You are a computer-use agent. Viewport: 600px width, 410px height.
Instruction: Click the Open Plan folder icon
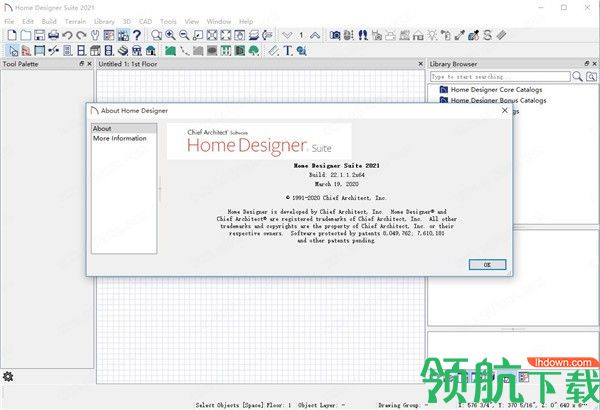(26, 35)
